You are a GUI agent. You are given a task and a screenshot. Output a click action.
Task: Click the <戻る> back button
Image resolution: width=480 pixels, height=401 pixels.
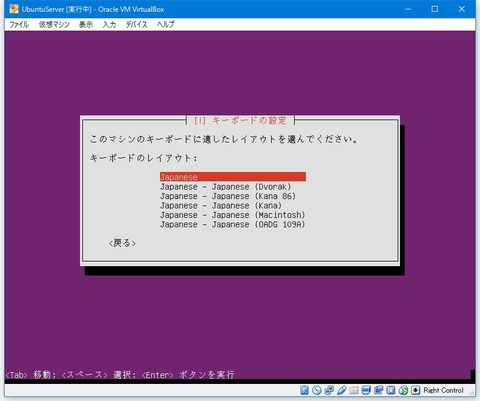[x=122, y=243]
